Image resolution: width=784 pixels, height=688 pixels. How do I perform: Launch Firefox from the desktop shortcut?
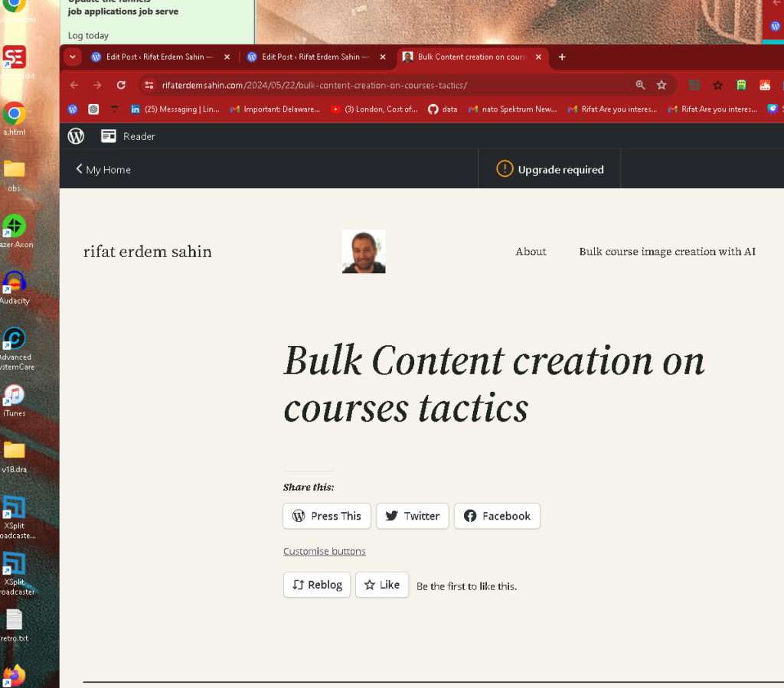(14, 676)
